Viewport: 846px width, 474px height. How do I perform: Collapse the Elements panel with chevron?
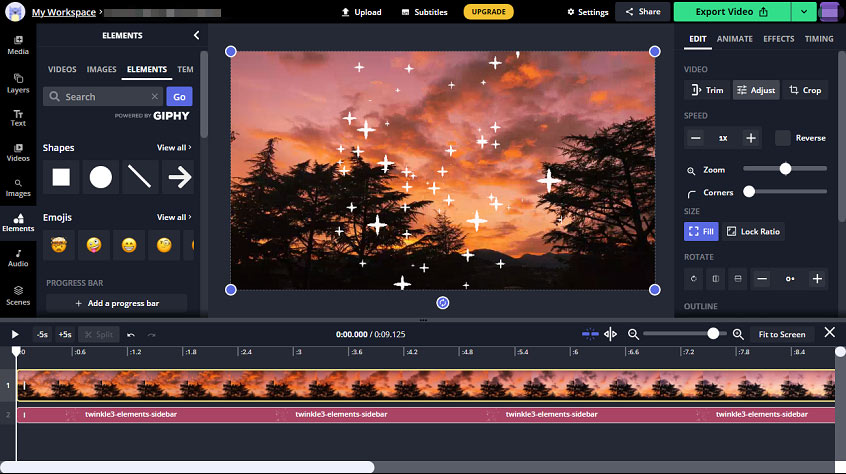coord(196,35)
